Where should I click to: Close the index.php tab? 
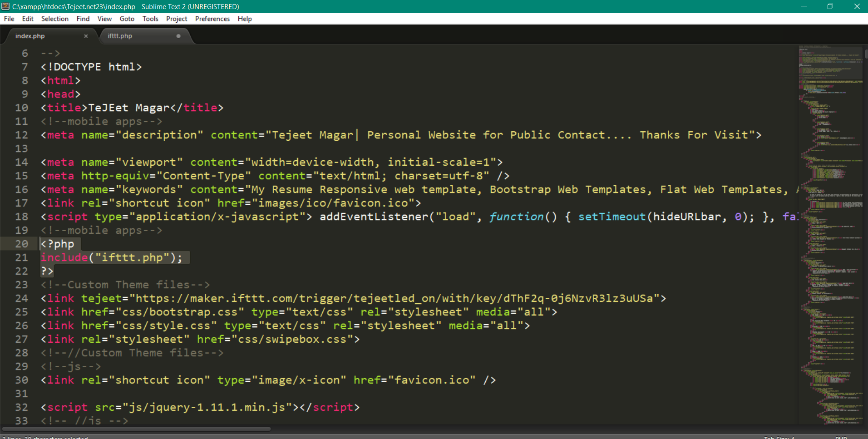86,36
